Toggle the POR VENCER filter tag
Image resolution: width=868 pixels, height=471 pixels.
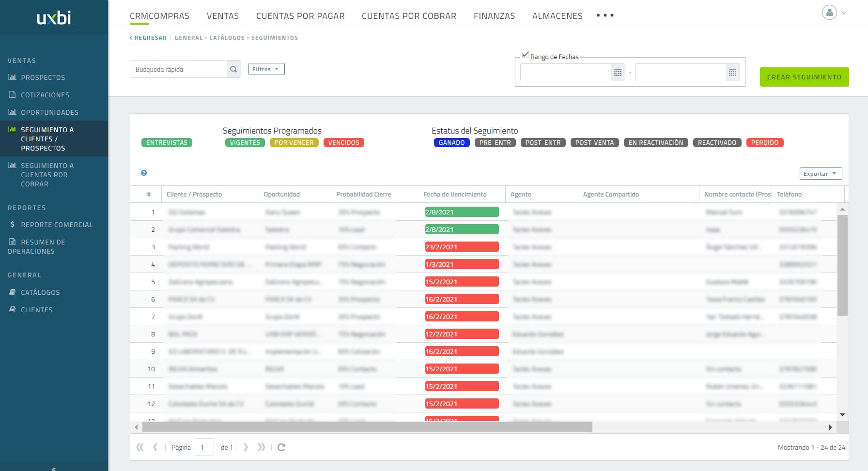(x=294, y=143)
